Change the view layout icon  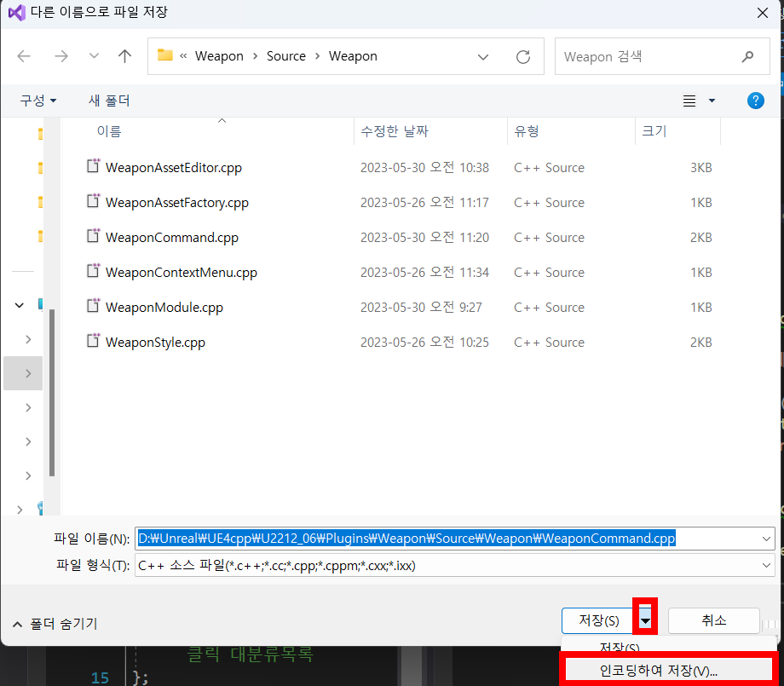(689, 101)
